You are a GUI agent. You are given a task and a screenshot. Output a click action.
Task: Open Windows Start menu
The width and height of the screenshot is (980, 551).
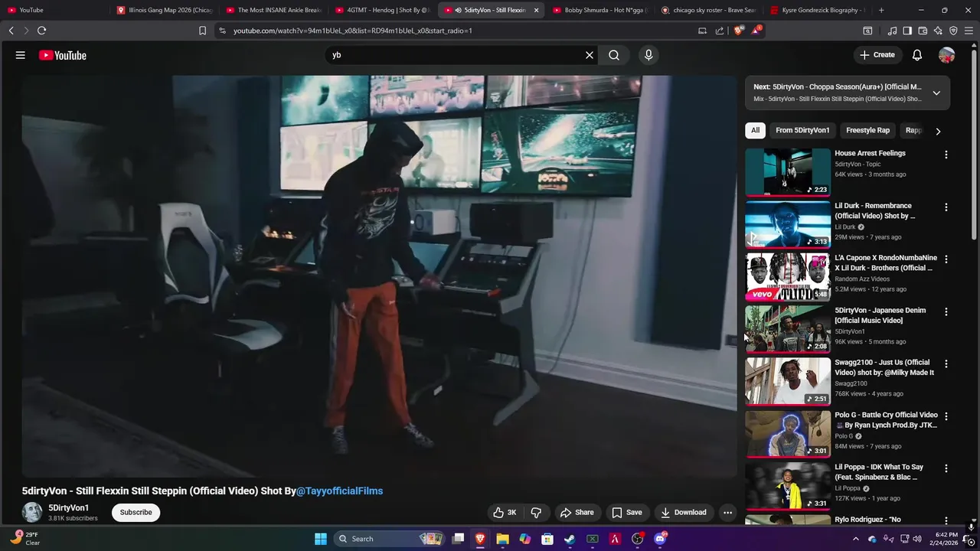tap(321, 539)
